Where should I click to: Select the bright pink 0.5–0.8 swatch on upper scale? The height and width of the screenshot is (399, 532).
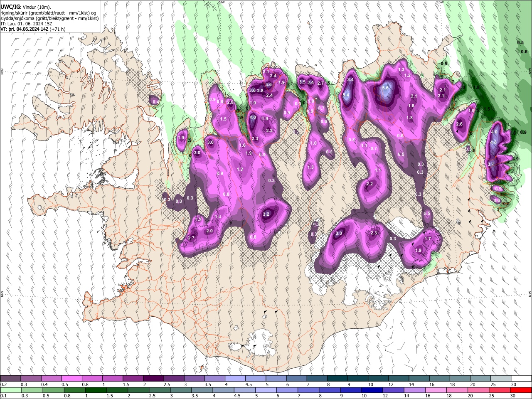72,379
